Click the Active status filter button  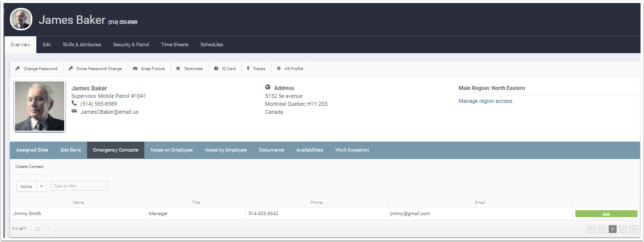(26, 186)
